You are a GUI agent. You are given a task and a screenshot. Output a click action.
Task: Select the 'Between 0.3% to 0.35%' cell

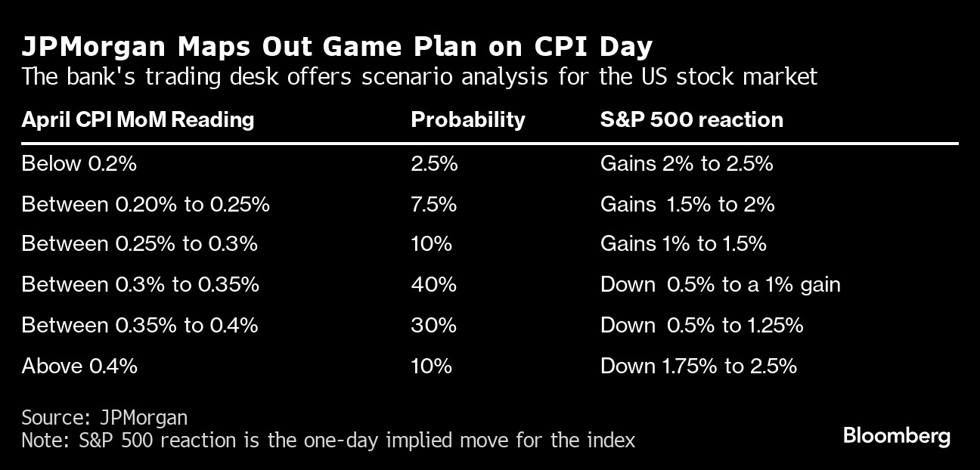tap(140, 285)
